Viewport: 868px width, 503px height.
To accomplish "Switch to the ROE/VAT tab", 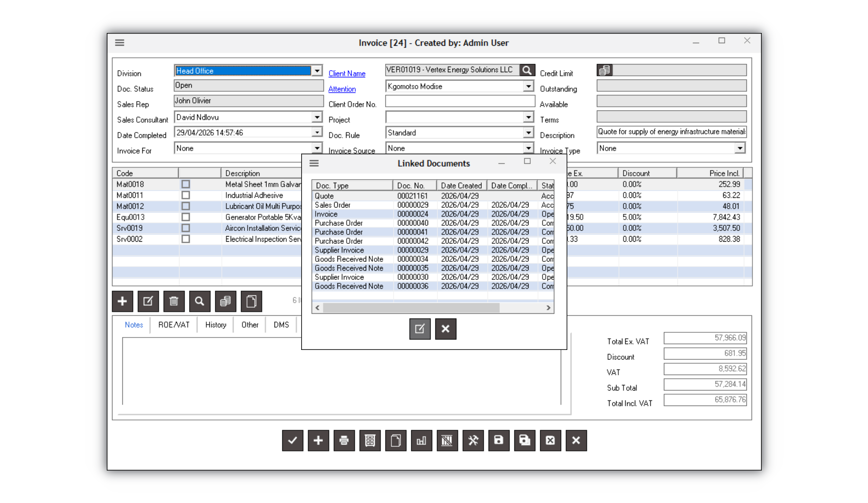I will tap(174, 325).
